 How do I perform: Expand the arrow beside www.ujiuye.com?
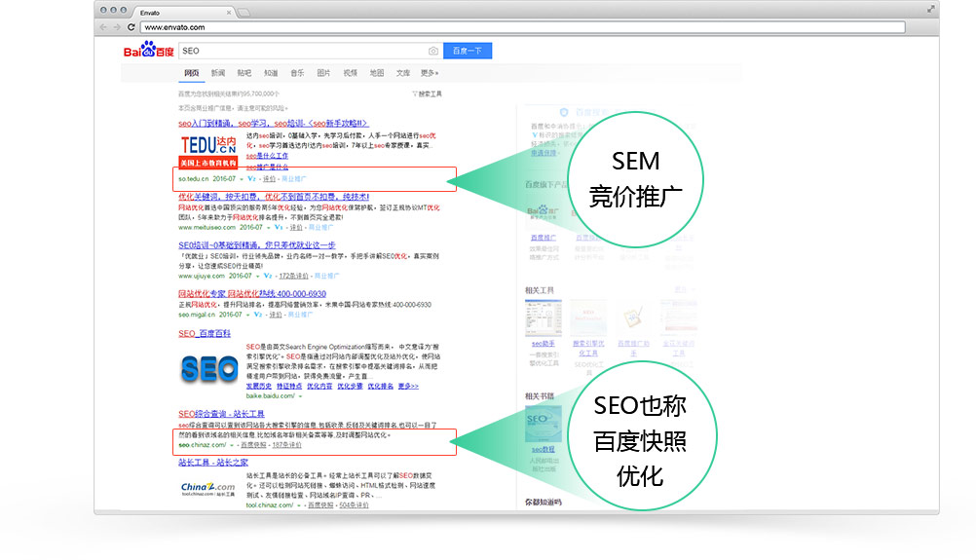point(258,277)
